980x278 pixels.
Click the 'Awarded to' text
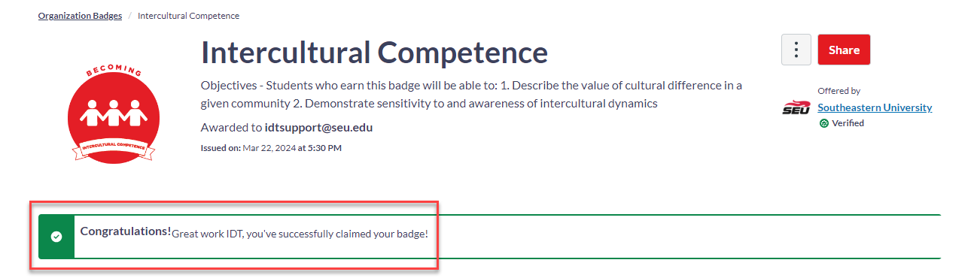click(x=231, y=128)
